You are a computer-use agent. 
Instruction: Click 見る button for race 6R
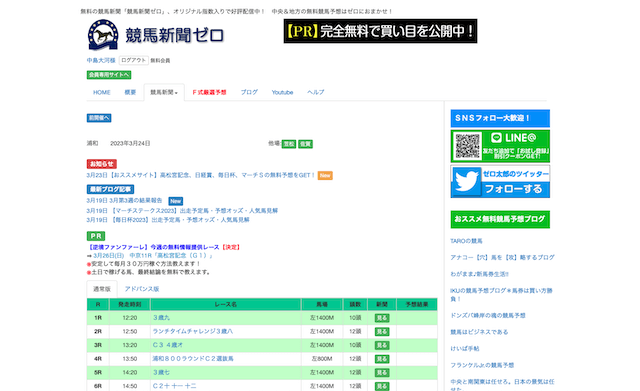(x=382, y=386)
